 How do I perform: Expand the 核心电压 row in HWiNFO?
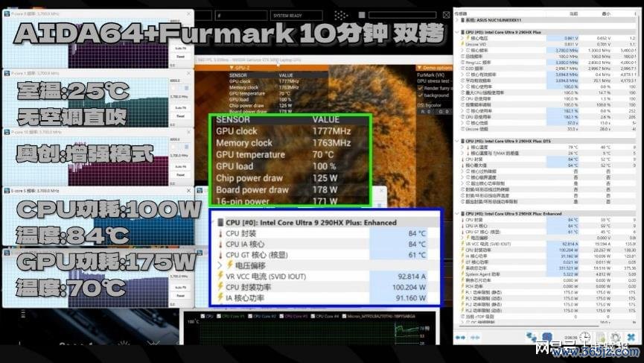pyautogui.click(x=462, y=38)
